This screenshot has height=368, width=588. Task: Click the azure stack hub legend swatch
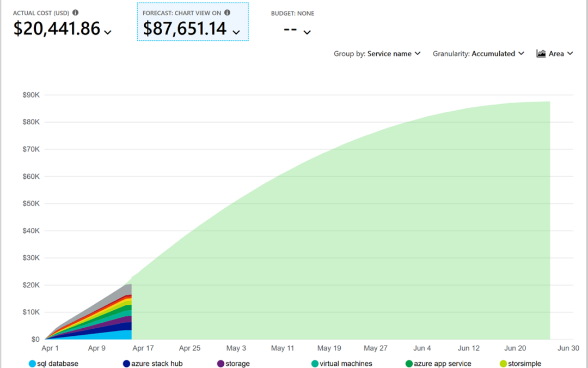pos(126,364)
